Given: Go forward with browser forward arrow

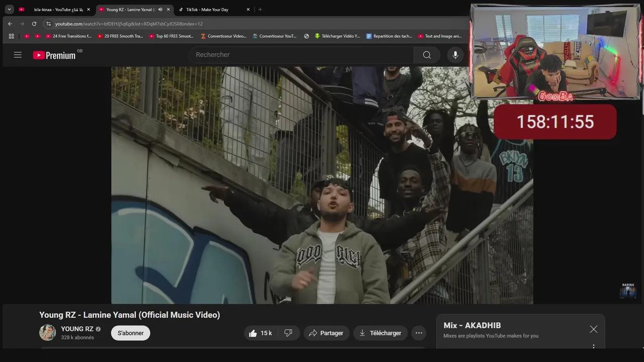Looking at the screenshot, I should click(22, 24).
